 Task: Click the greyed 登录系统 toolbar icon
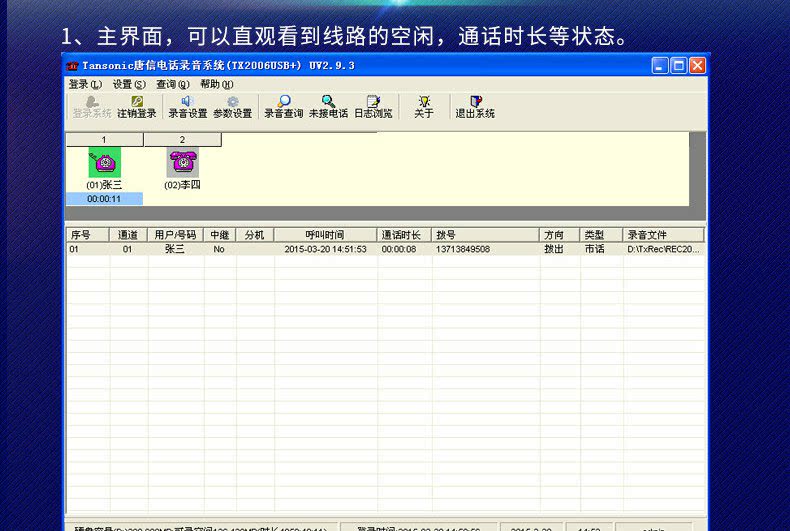(92, 107)
